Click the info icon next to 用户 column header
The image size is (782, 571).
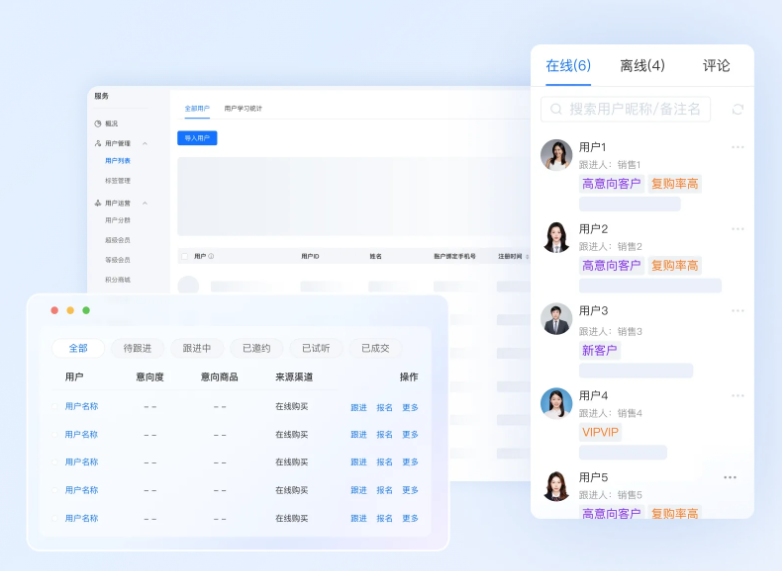(x=211, y=256)
